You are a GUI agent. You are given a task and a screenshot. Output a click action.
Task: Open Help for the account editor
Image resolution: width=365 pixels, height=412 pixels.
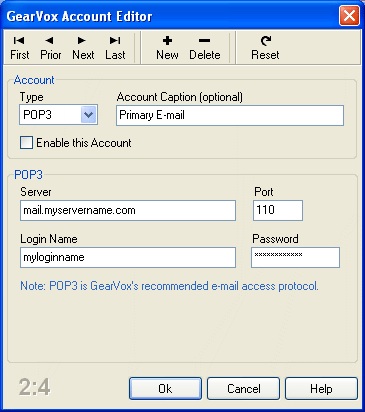point(321,389)
